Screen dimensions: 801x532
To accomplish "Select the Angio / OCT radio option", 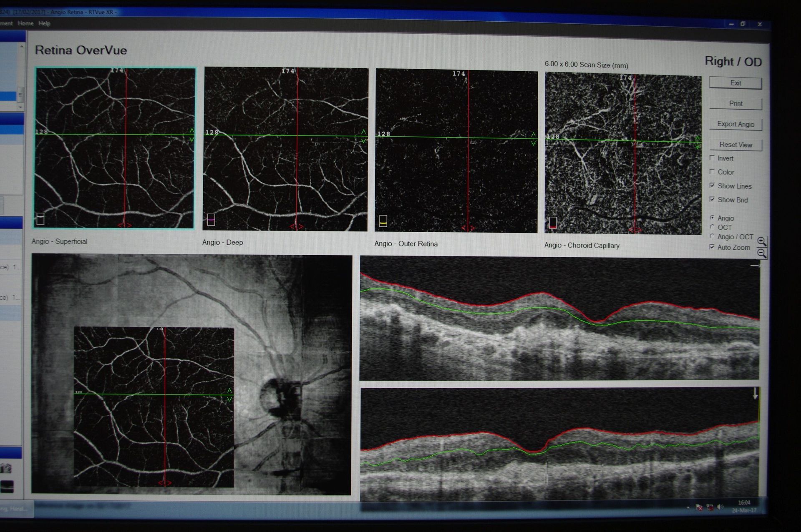I will tap(712, 236).
